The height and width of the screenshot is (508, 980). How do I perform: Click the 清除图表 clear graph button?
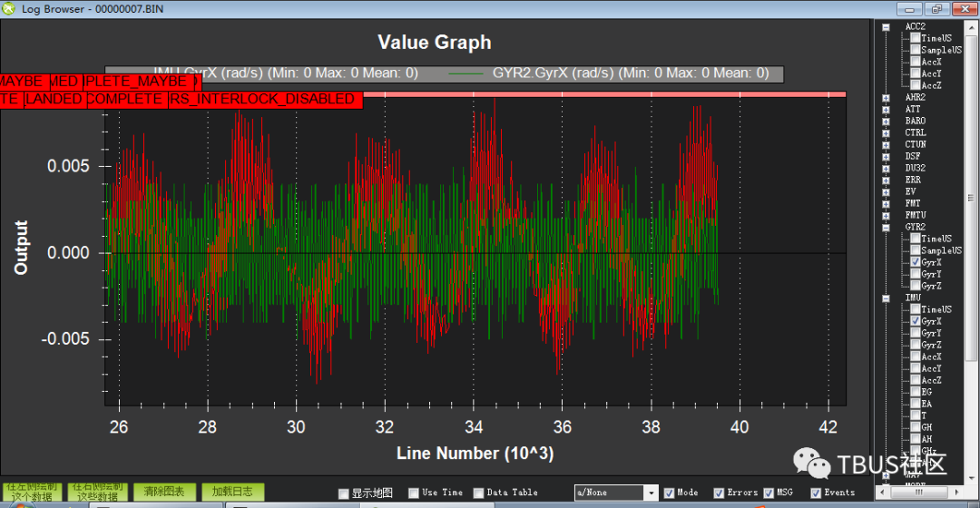(164, 492)
